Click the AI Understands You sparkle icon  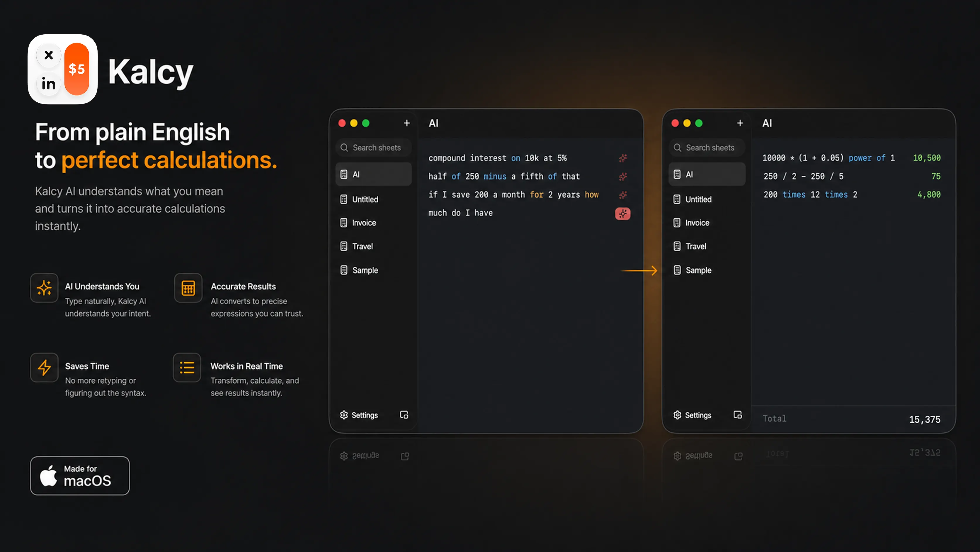[44, 288]
